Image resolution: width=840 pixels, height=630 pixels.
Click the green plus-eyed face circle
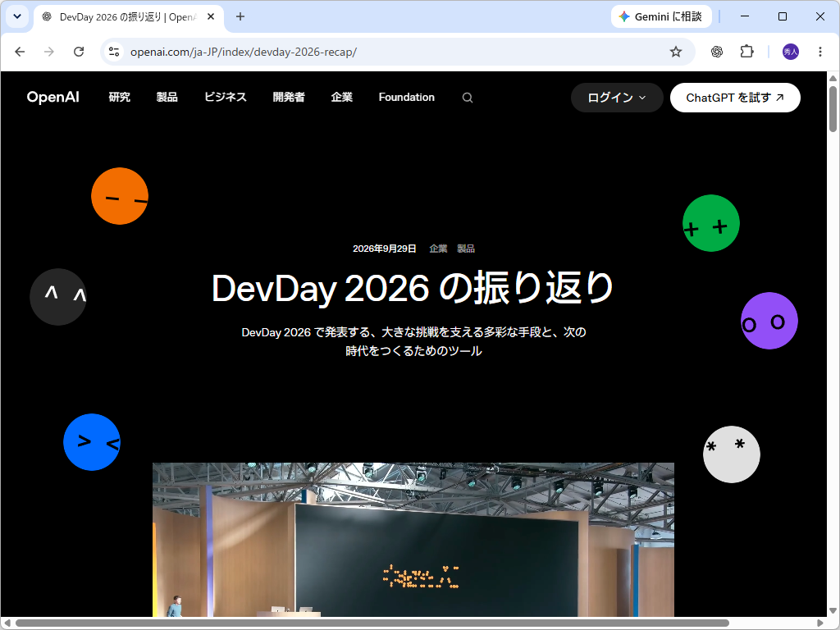pyautogui.click(x=711, y=223)
